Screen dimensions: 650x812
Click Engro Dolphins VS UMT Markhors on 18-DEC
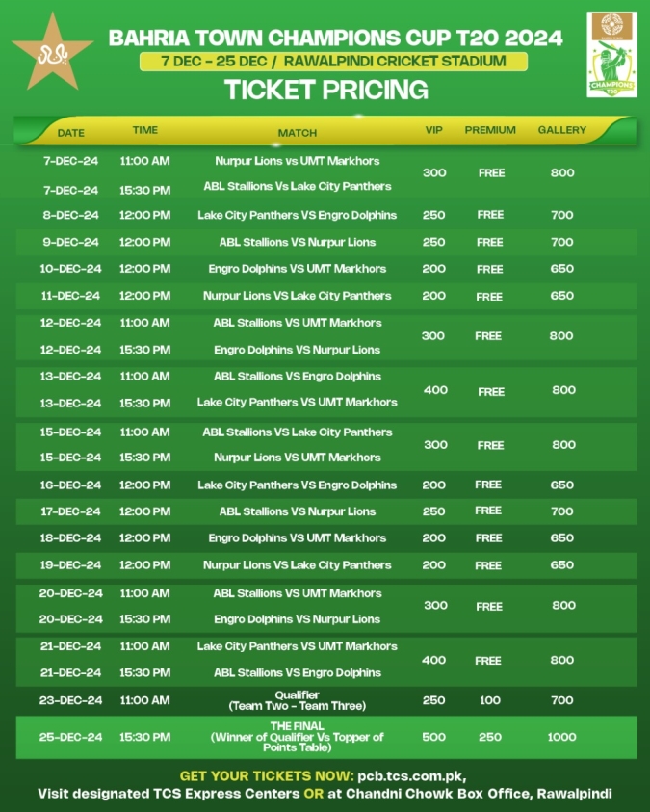click(x=297, y=538)
